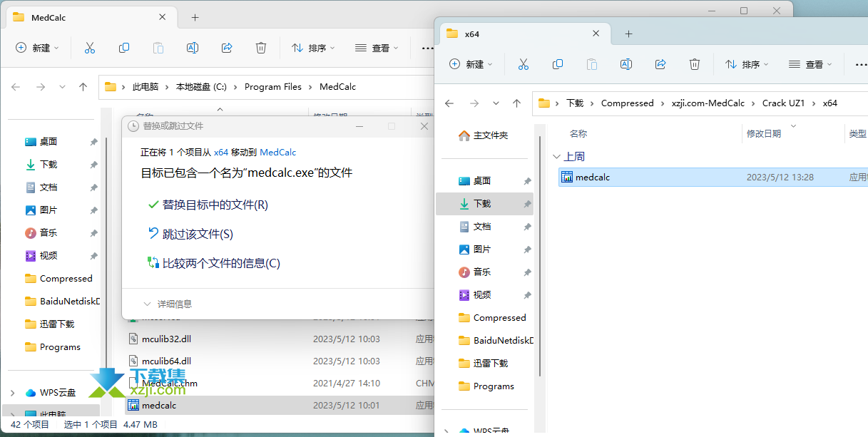868x437 pixels.
Task: Add new tab in x64 window
Action: tap(628, 34)
